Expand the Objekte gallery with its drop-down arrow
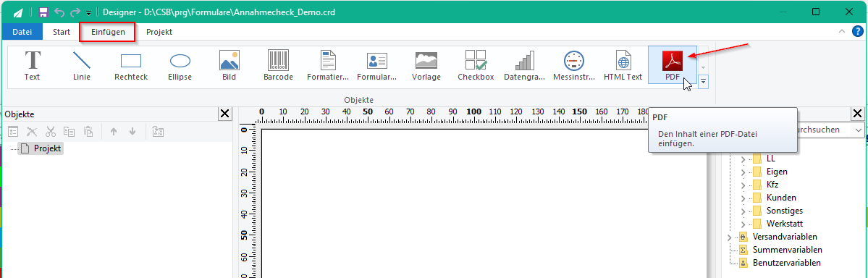The width and height of the screenshot is (868, 278). tap(703, 82)
